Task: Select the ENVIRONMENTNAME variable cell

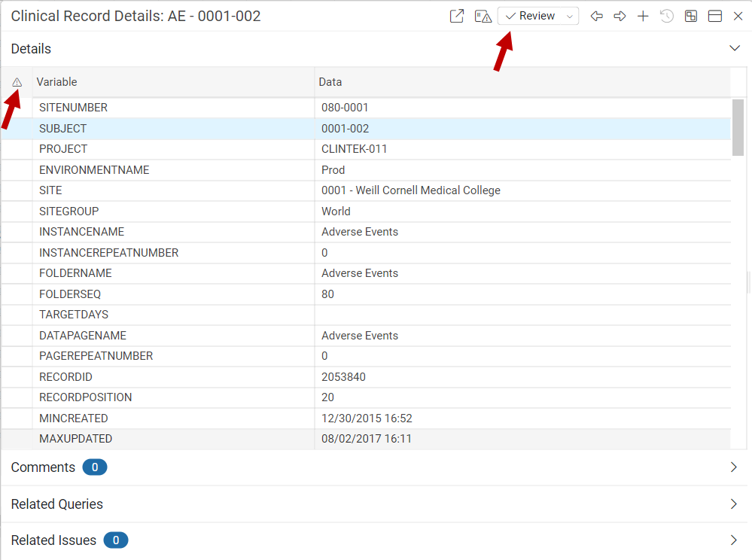Action: point(174,169)
